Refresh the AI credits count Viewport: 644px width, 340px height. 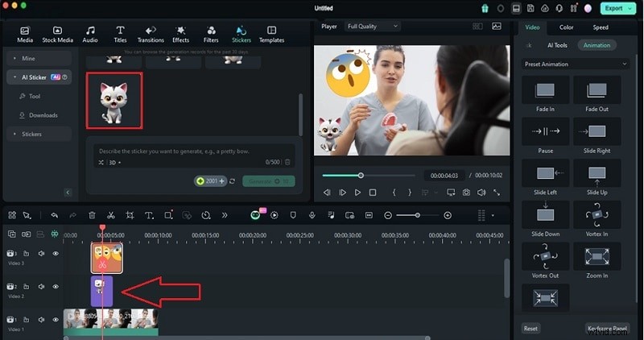pyautogui.click(x=233, y=181)
